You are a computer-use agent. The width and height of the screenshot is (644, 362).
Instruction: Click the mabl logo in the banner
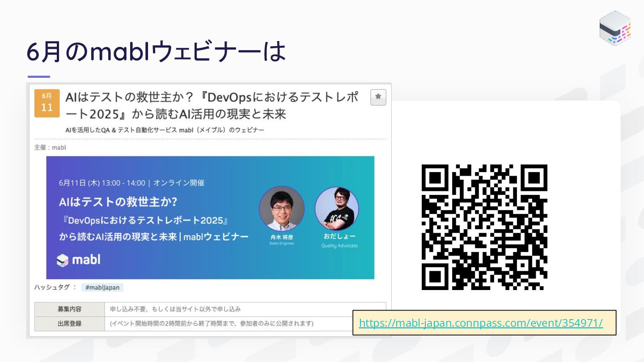pos(78,260)
